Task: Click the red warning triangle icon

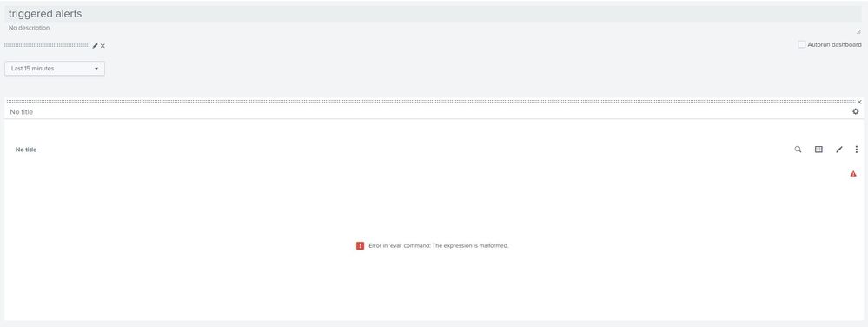Action: point(853,173)
